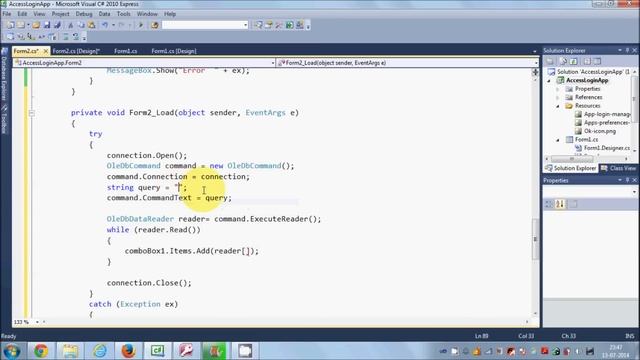Open the editor zoom level dropdown

(37, 322)
